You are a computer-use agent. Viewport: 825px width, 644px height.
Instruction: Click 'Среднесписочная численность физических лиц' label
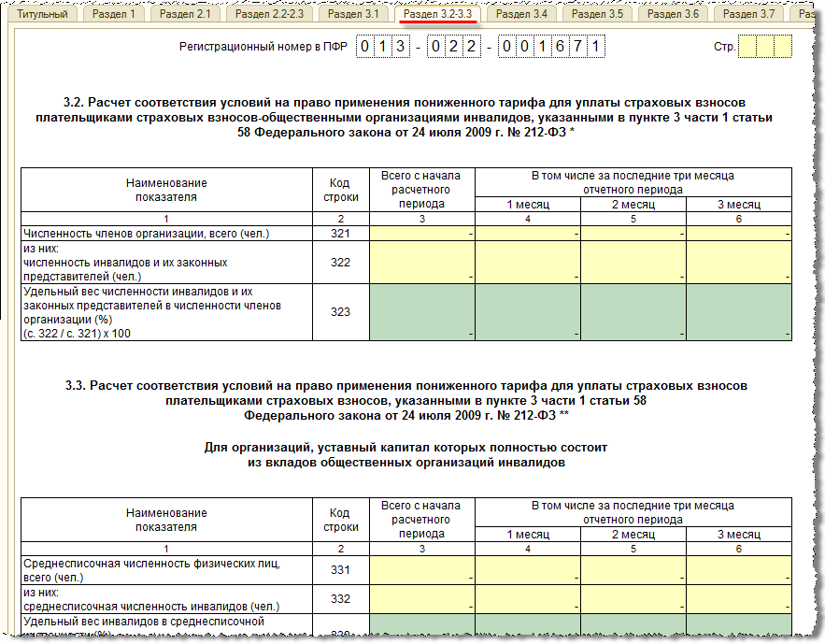[151, 570]
